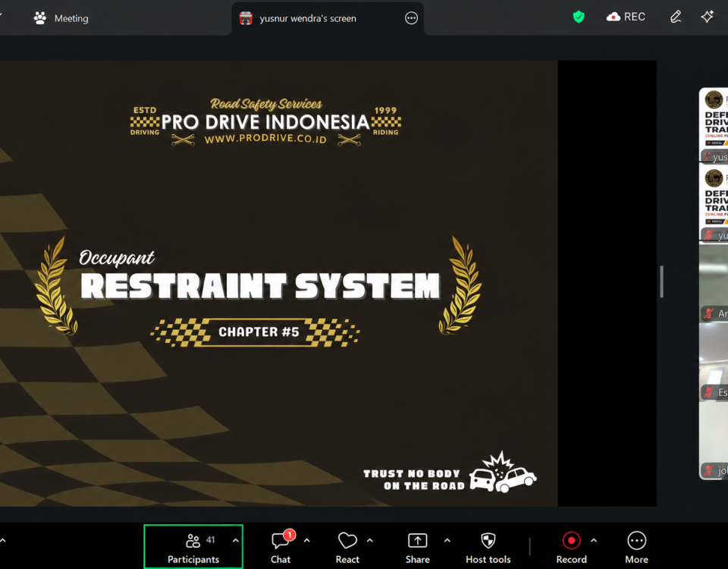Open screen share tab options ellipsis
Viewport: 728px width, 569px height.
pos(411,18)
